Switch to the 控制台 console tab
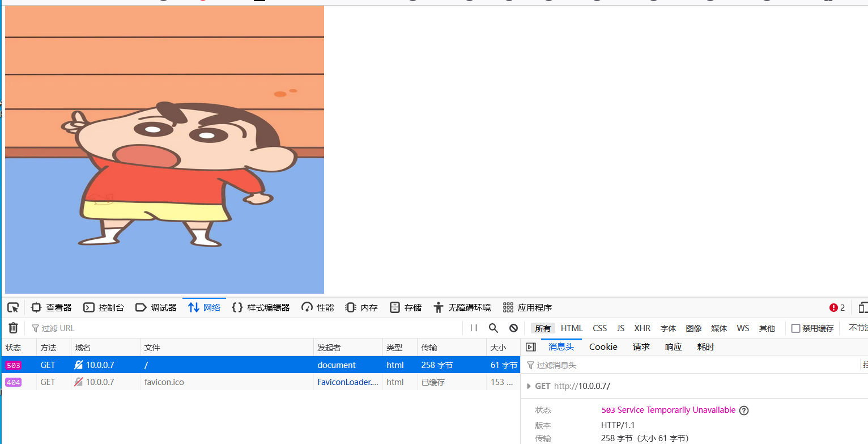Viewport: 868px width, 444px height. [x=104, y=307]
